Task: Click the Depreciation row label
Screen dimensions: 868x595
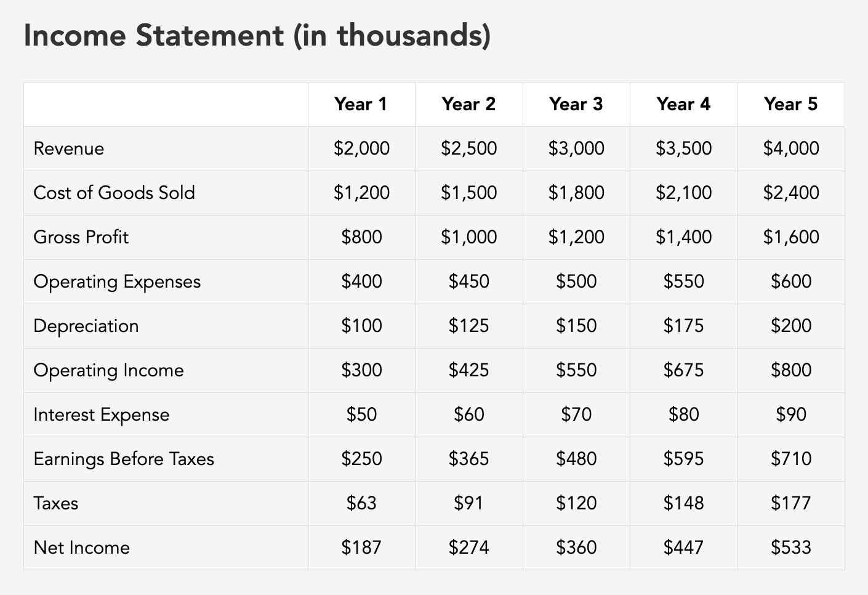Action: [x=86, y=326]
